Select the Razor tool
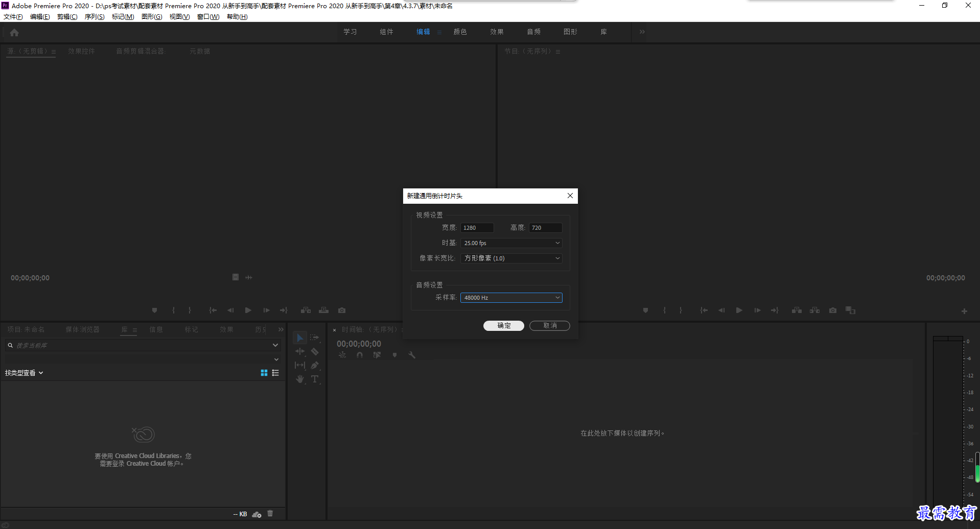The width and height of the screenshot is (980, 529). (x=315, y=351)
